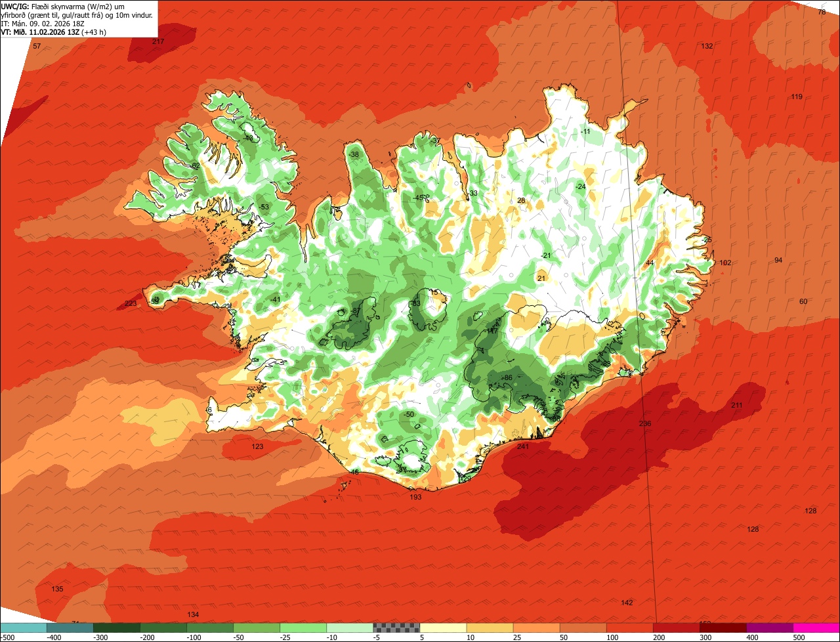Click the ocean flux value 236
This screenshot has width=840, height=642.
point(645,424)
